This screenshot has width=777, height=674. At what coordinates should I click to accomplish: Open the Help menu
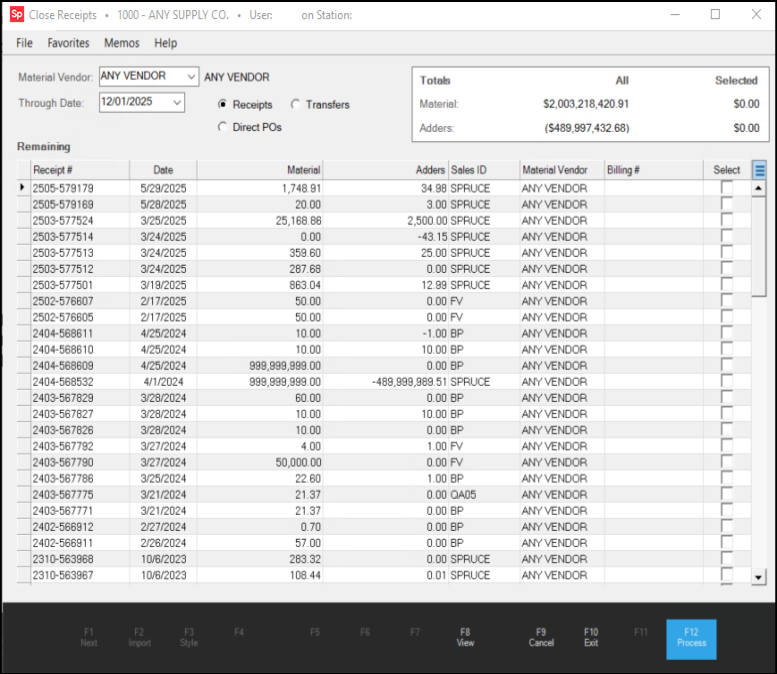coord(166,43)
